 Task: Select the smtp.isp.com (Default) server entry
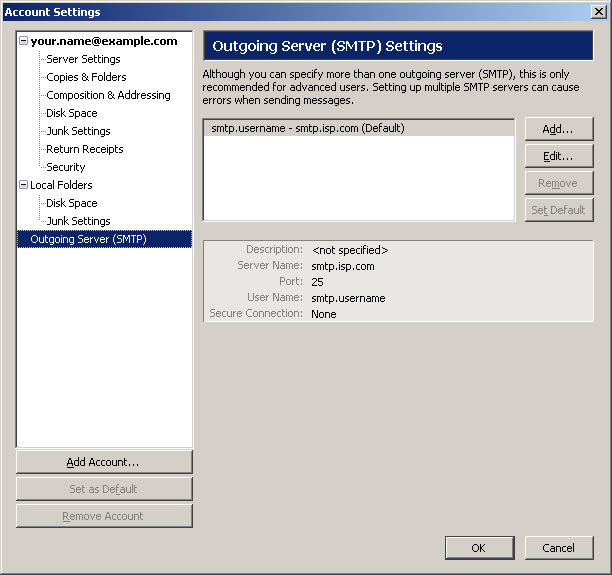(308, 128)
